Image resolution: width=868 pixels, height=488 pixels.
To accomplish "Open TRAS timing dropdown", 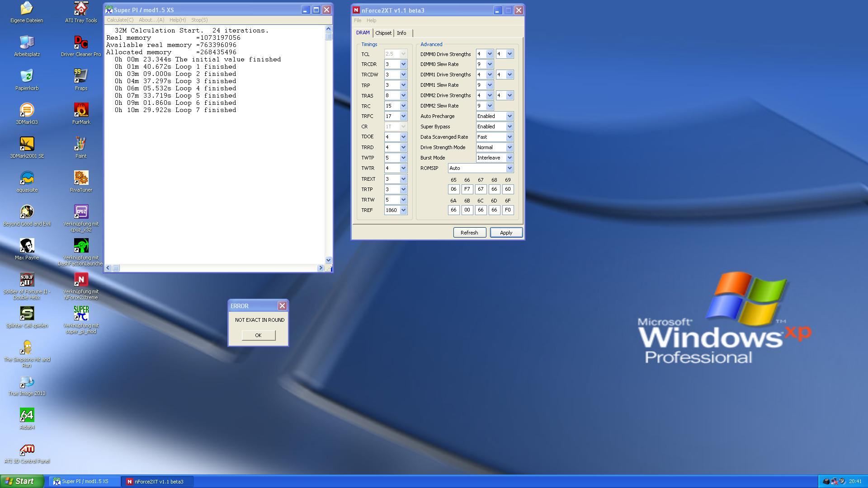I will pyautogui.click(x=403, y=95).
